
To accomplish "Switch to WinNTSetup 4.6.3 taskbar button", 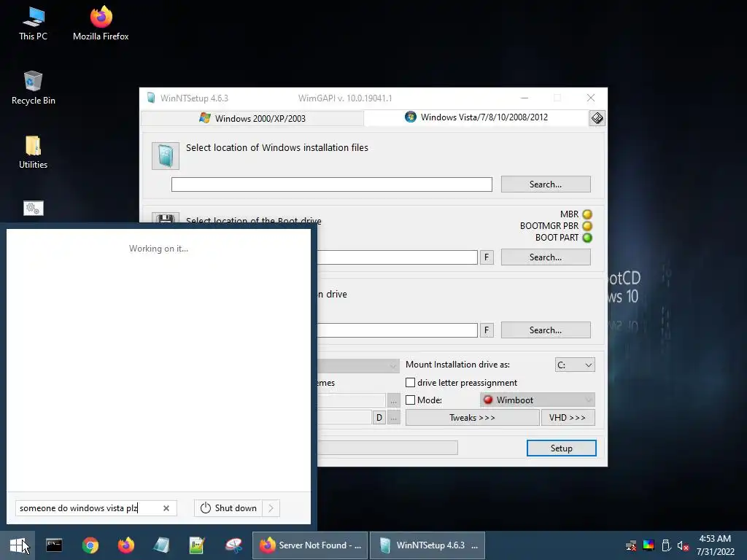I will click(427, 545).
